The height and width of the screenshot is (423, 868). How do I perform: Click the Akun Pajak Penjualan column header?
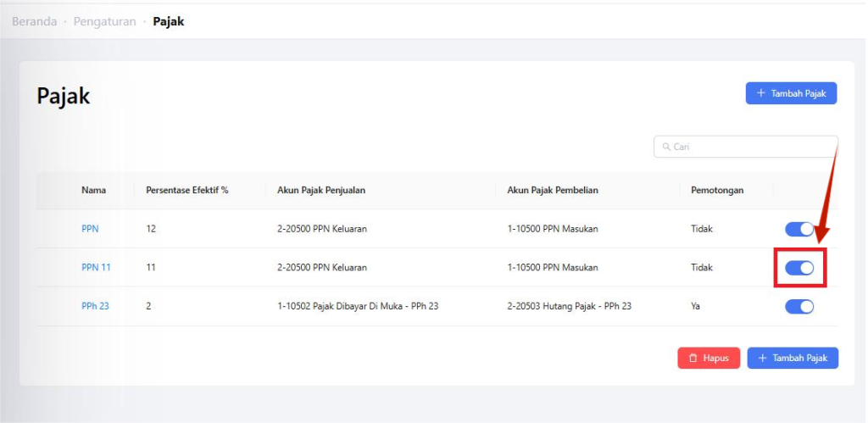point(321,191)
